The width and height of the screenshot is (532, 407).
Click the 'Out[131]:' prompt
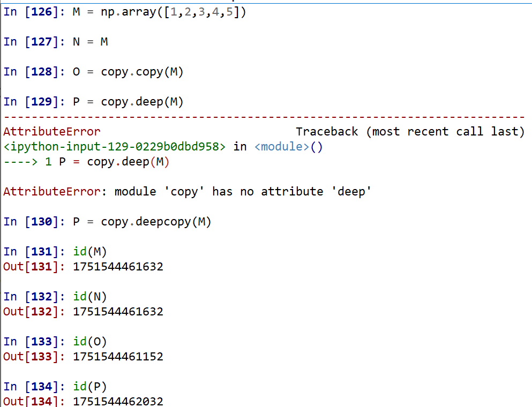(34, 267)
